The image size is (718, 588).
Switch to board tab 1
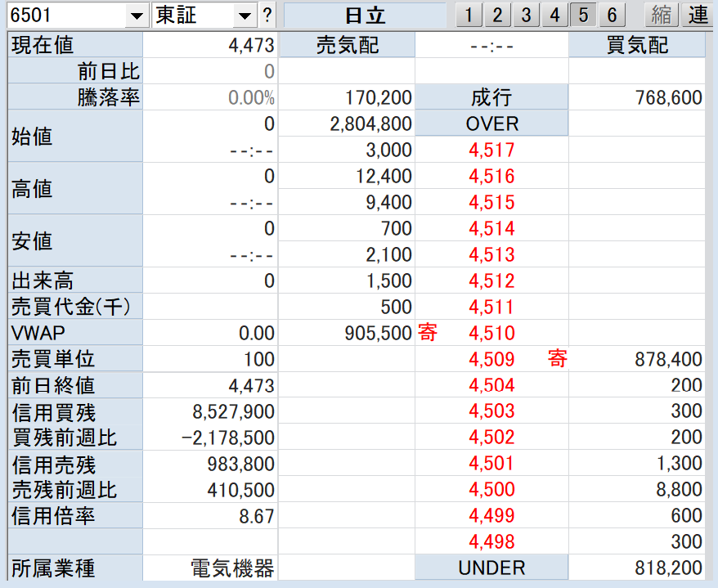click(469, 15)
